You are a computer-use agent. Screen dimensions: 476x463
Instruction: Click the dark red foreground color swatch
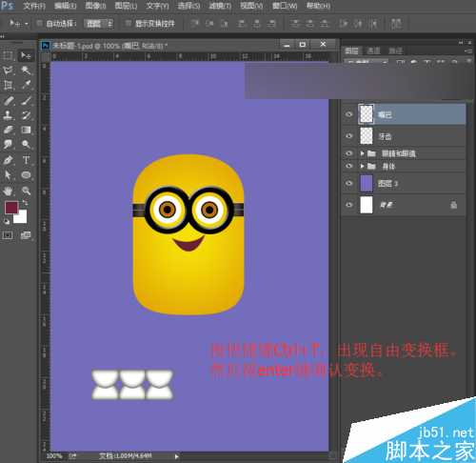(11, 208)
